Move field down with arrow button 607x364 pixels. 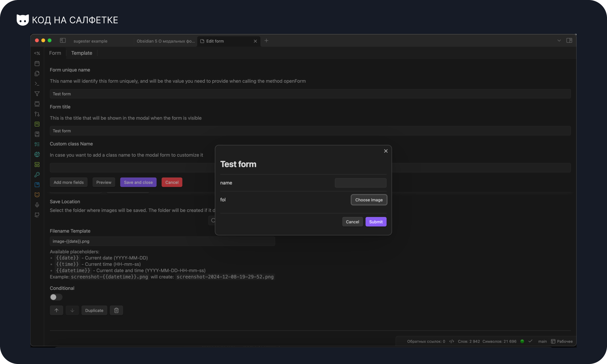[x=72, y=310]
